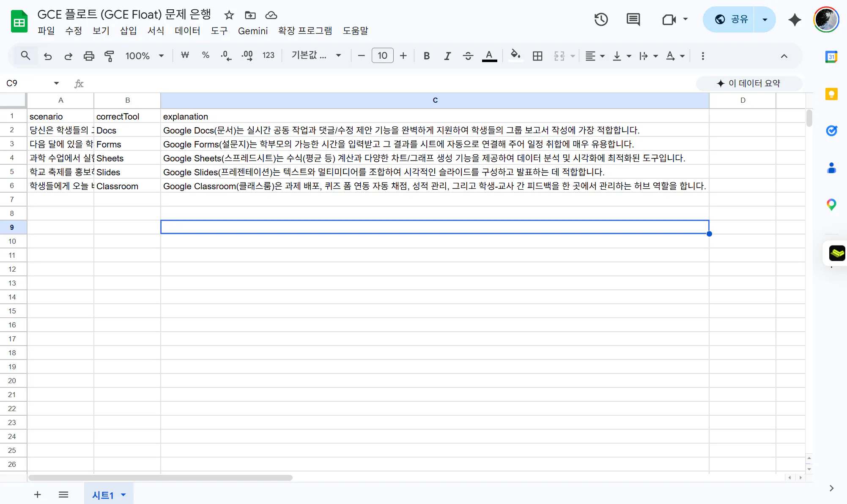This screenshot has height=504, width=847.
Task: Increase font size with plus button
Action: (x=403, y=55)
